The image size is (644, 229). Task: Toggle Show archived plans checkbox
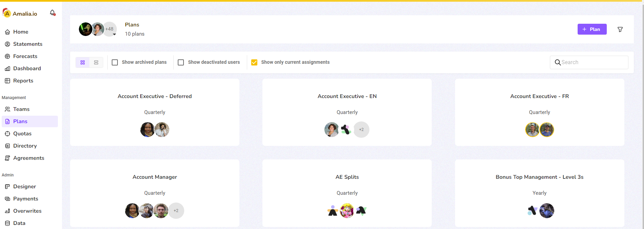(x=115, y=62)
